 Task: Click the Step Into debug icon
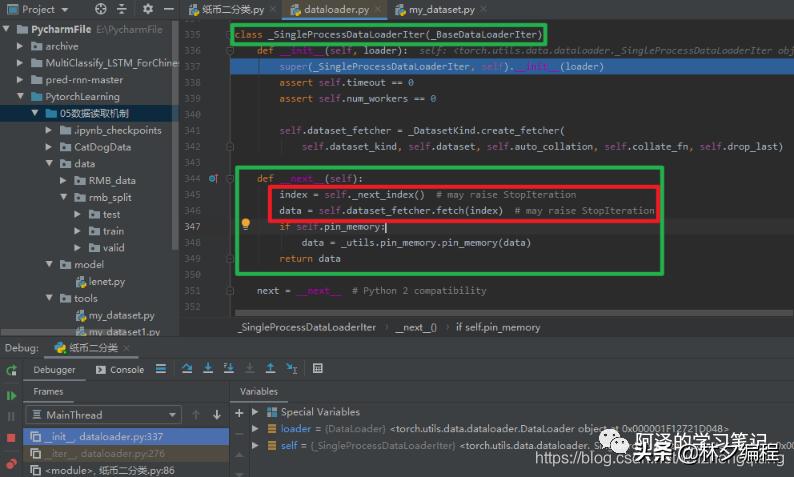[207, 369]
